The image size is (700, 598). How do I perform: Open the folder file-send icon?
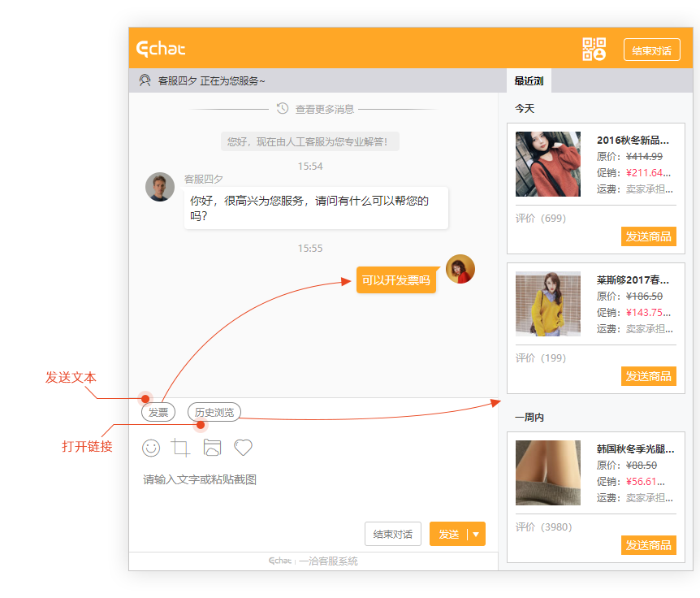pos(212,448)
